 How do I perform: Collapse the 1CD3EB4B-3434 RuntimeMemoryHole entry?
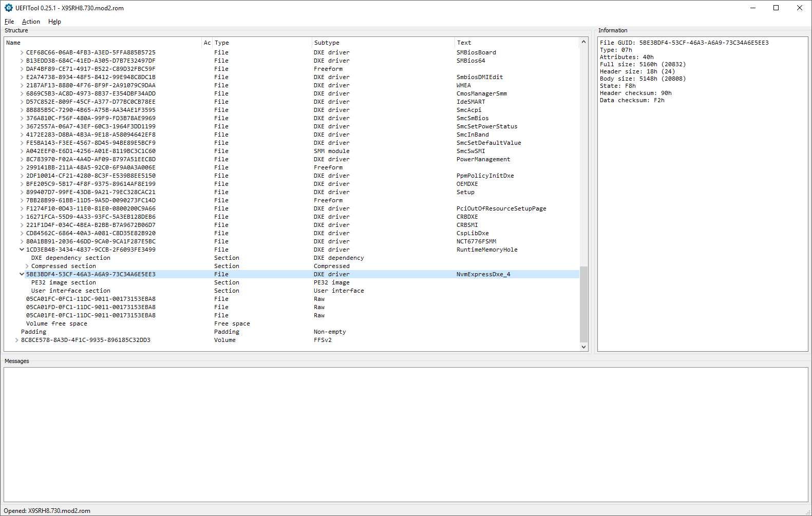point(22,250)
